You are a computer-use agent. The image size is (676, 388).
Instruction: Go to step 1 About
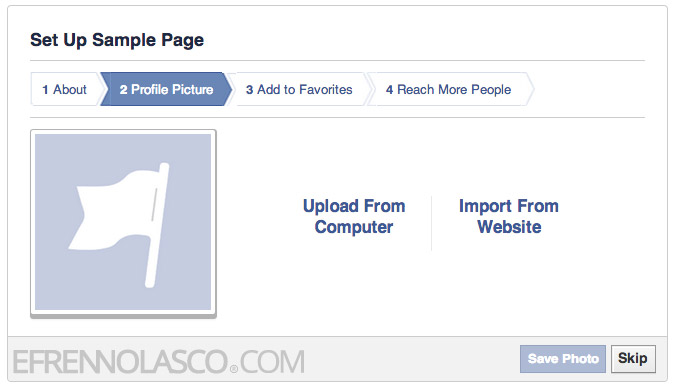click(x=66, y=89)
